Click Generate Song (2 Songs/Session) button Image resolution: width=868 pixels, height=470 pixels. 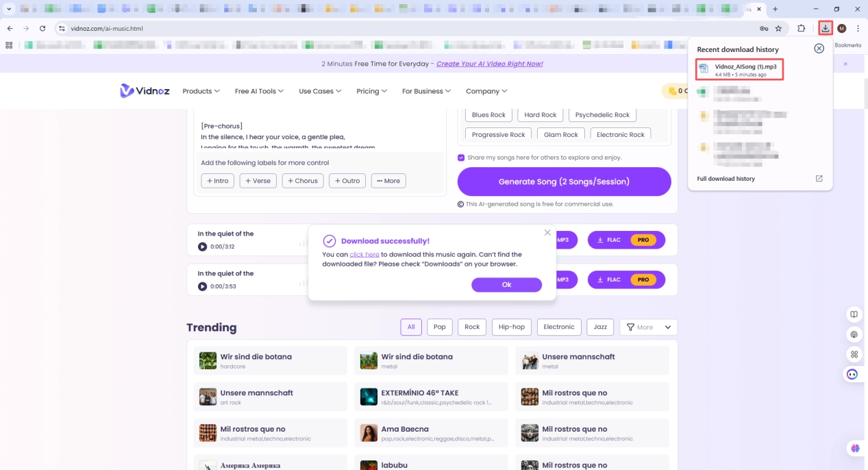click(x=564, y=181)
